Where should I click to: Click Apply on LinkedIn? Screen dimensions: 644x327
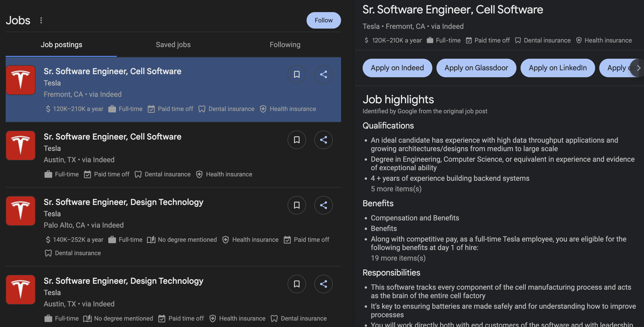pos(558,68)
